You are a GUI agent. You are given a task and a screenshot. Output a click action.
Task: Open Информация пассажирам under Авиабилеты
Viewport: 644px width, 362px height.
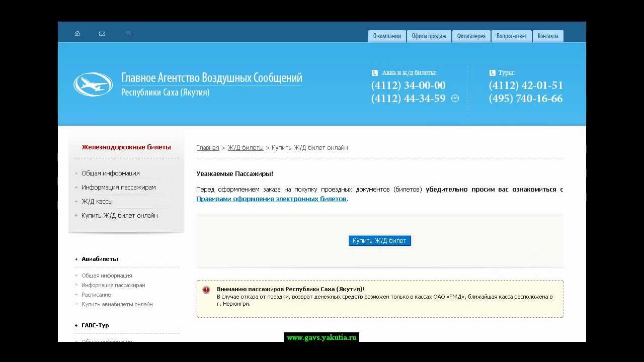click(x=113, y=285)
